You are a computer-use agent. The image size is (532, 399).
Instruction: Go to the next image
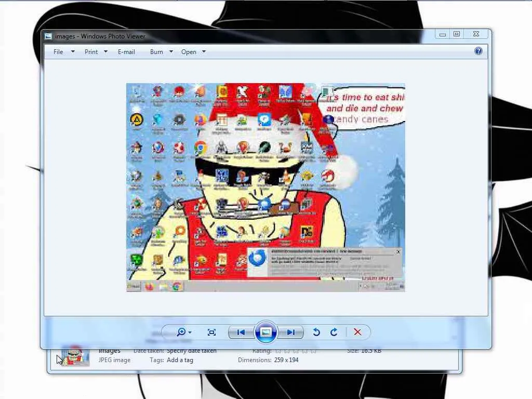point(291,332)
